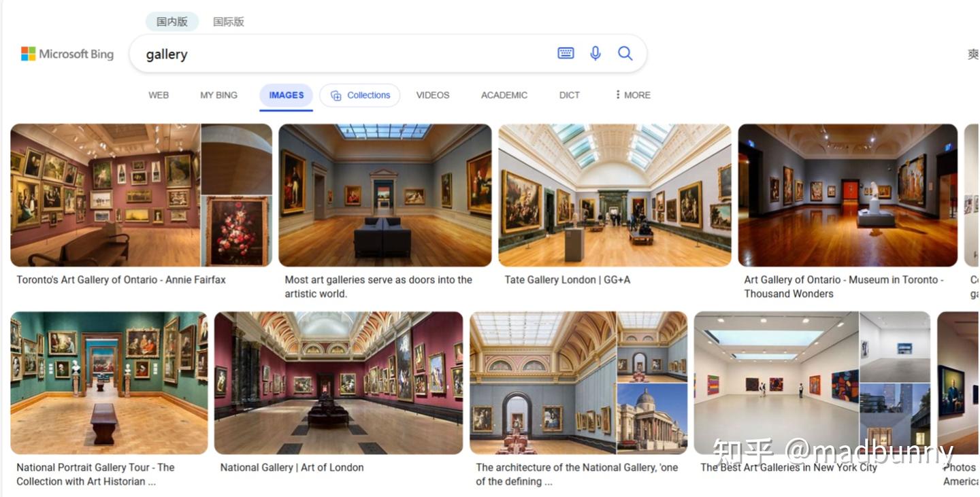This screenshot has width=980, height=497.
Task: Click the magnifying glass search icon
Action: tap(625, 53)
